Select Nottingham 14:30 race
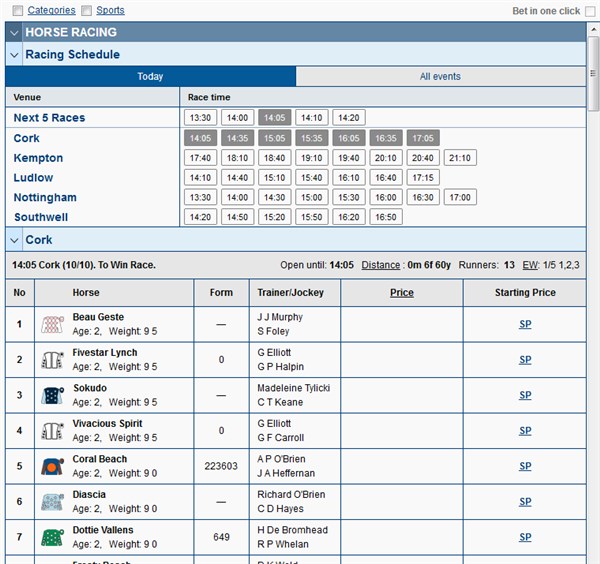This screenshot has height=564, width=600. [x=275, y=197]
